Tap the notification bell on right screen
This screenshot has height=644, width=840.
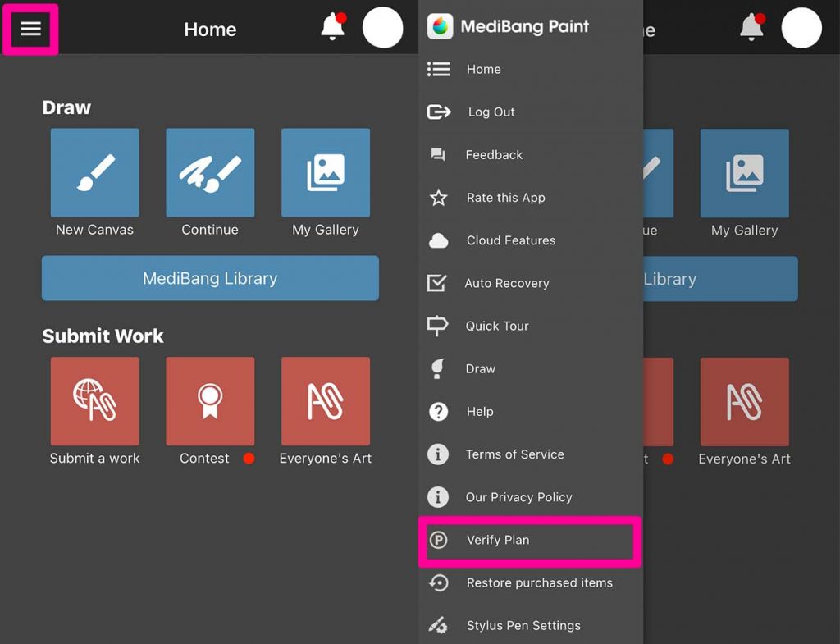(x=751, y=27)
